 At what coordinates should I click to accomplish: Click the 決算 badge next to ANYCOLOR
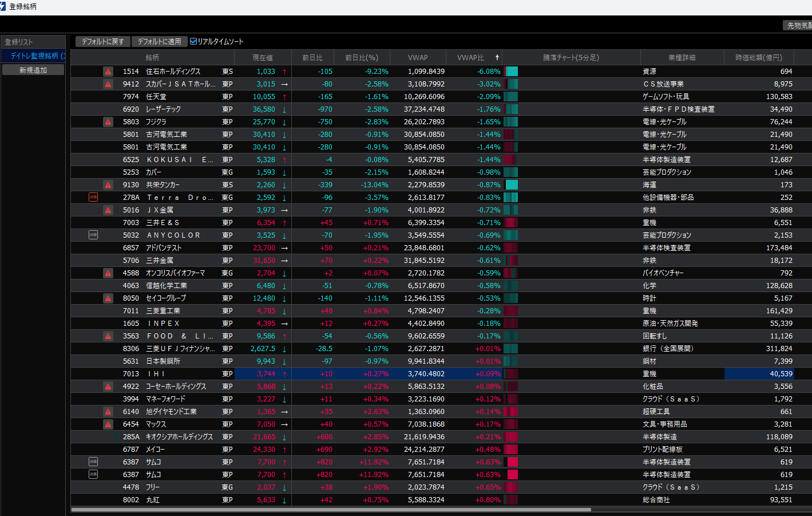(93, 235)
